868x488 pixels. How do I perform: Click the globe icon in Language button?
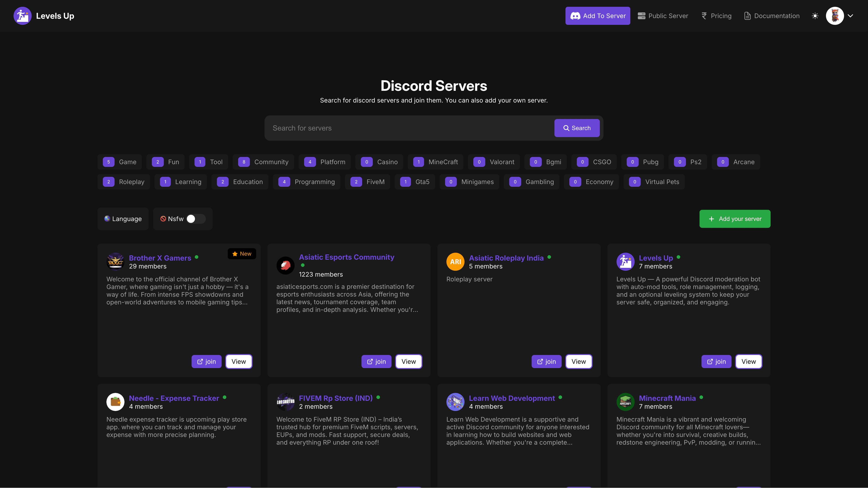107,218
